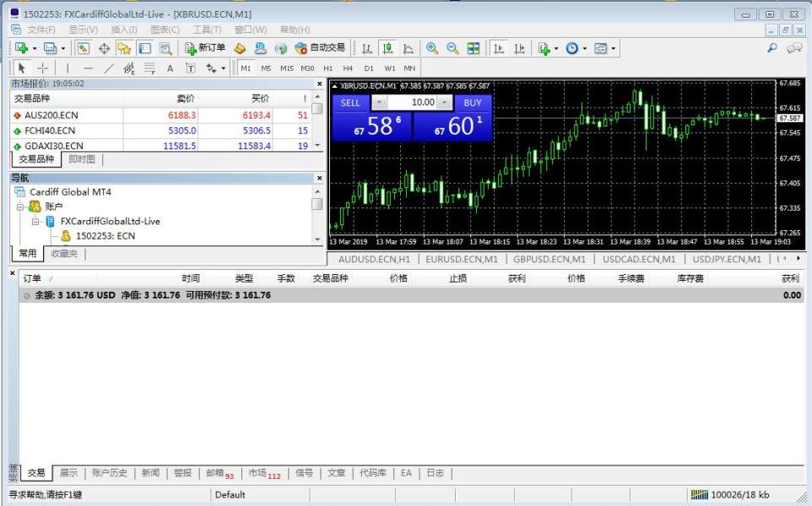
Task: Click the market watch panel scrollbar
Action: 317,126
